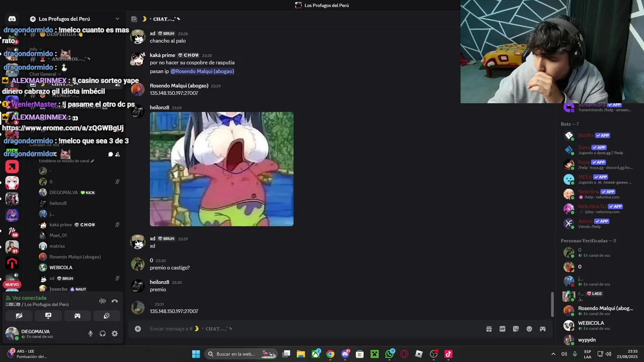
Task: Open Windows Start menu
Action: click(196, 354)
